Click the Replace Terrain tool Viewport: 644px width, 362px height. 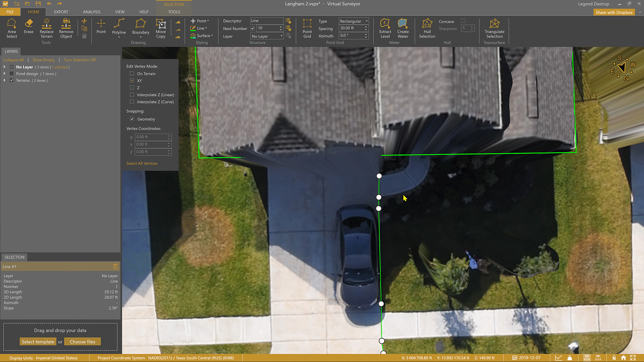[x=46, y=28]
